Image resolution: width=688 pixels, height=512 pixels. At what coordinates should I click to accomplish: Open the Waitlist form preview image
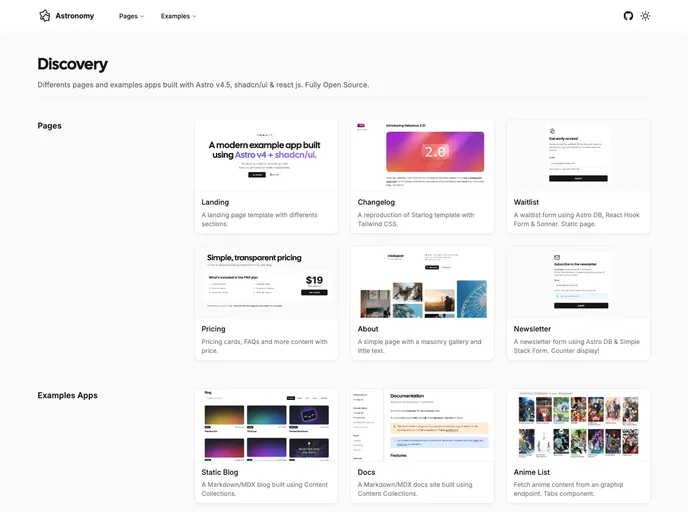(578, 155)
